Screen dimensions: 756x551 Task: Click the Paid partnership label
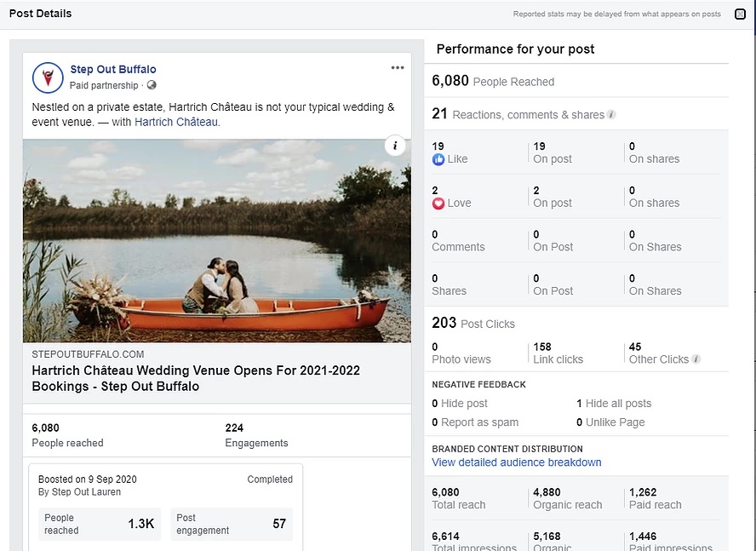tap(104, 85)
